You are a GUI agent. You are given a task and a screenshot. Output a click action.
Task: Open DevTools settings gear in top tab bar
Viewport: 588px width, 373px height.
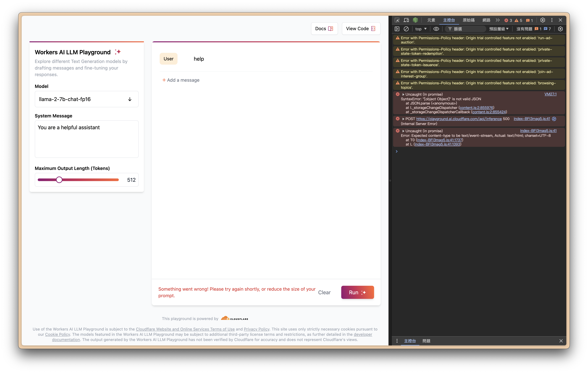pyautogui.click(x=543, y=20)
